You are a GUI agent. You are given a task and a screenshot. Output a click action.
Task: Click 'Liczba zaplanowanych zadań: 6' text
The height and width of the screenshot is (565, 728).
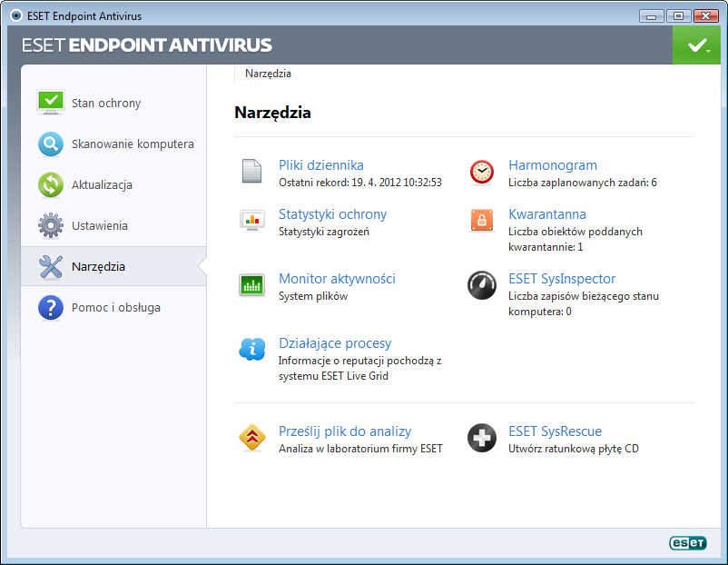582,183
